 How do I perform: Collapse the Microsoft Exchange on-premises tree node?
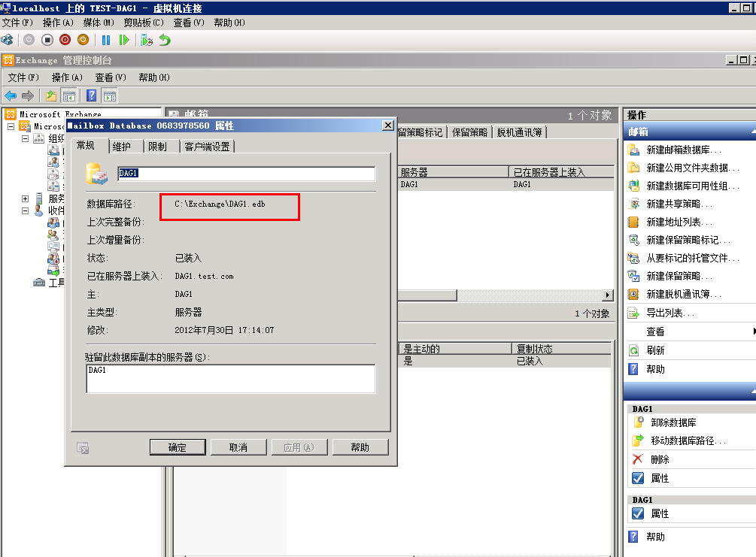[x=11, y=126]
